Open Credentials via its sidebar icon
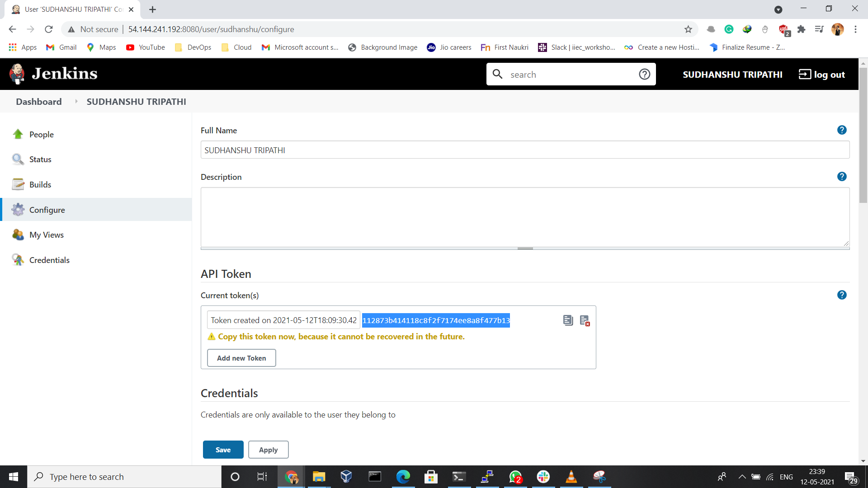The image size is (868, 488). [x=18, y=259]
